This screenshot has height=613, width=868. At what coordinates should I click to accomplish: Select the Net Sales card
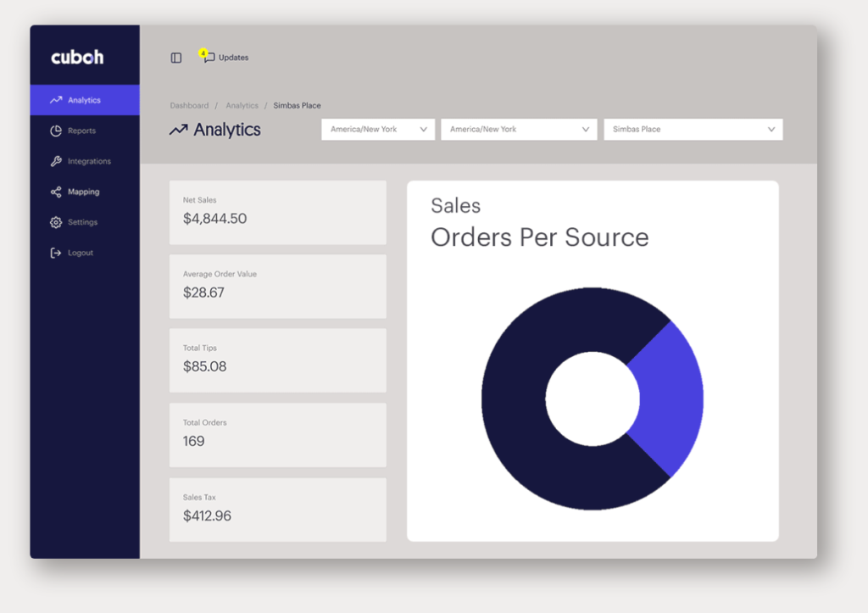tap(277, 212)
